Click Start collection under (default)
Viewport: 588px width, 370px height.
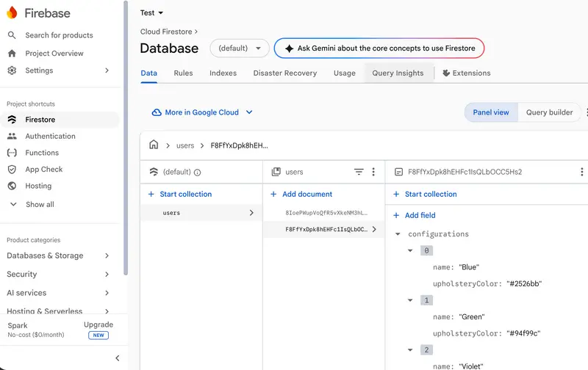tap(180, 194)
